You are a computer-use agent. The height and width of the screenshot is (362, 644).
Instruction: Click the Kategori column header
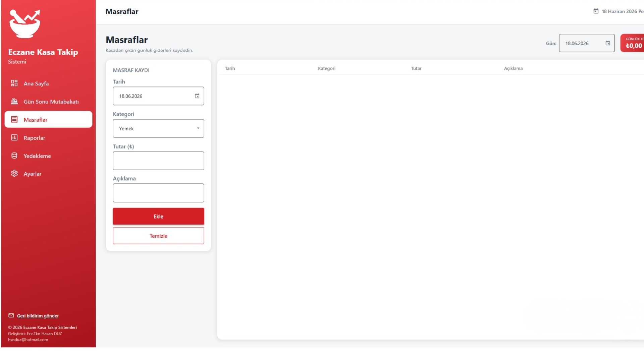click(327, 68)
